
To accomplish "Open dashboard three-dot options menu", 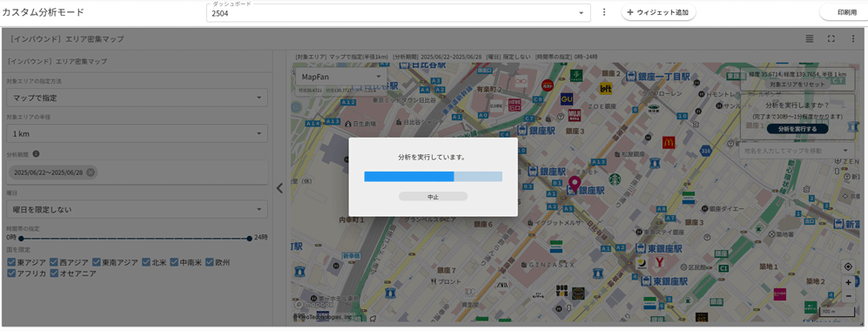I will (604, 12).
